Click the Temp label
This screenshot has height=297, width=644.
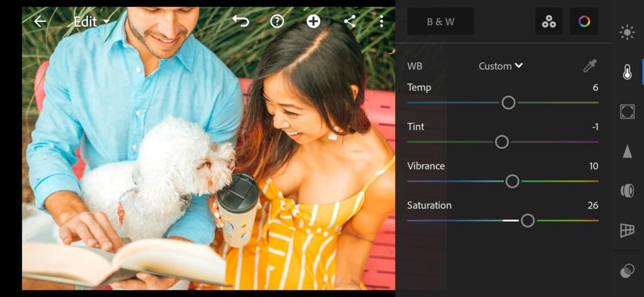[x=419, y=87]
